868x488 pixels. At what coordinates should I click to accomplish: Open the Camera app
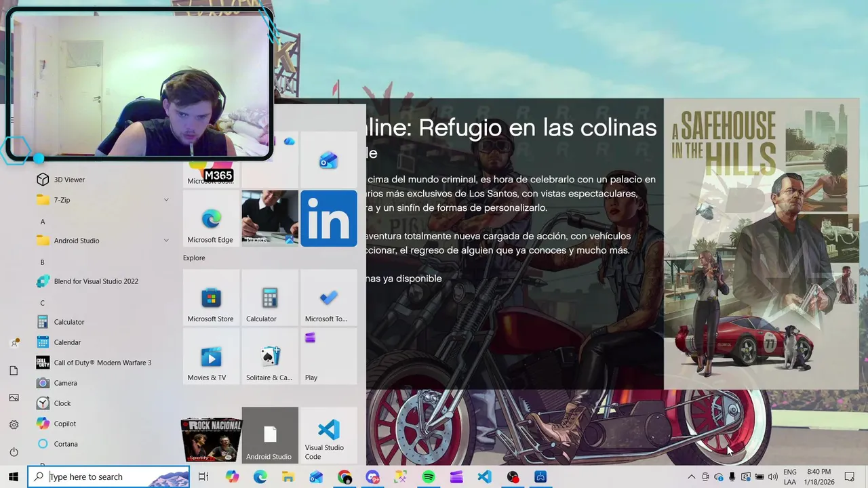[102, 383]
